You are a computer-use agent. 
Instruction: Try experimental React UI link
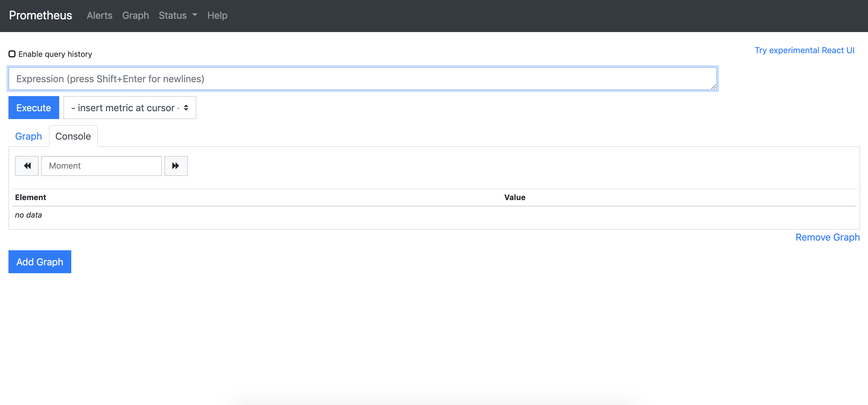tap(804, 50)
